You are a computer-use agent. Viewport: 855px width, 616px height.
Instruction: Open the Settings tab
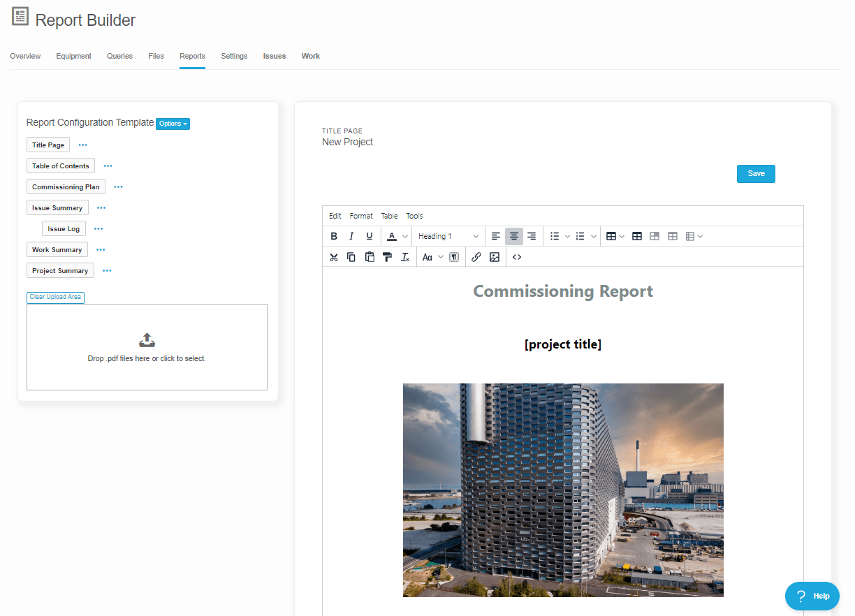tap(234, 56)
